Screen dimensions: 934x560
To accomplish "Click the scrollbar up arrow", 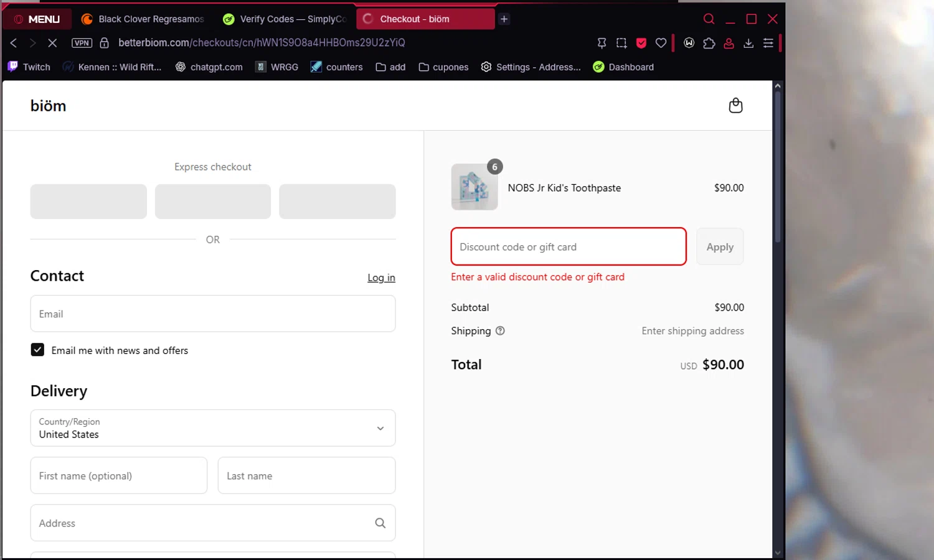I will coord(777,86).
